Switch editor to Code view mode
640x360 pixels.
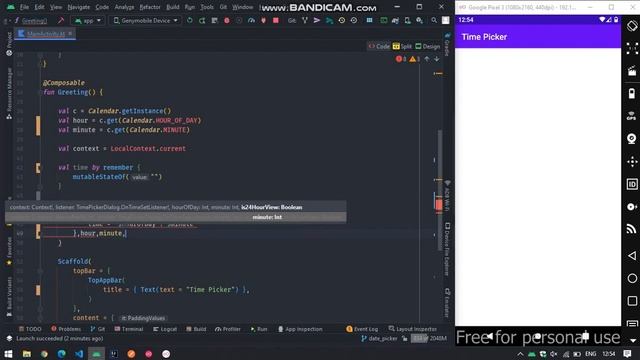tap(379, 47)
